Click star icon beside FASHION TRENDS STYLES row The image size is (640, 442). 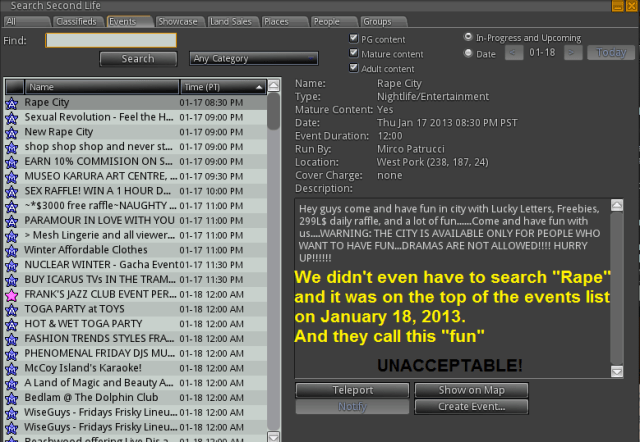[x=11, y=339]
